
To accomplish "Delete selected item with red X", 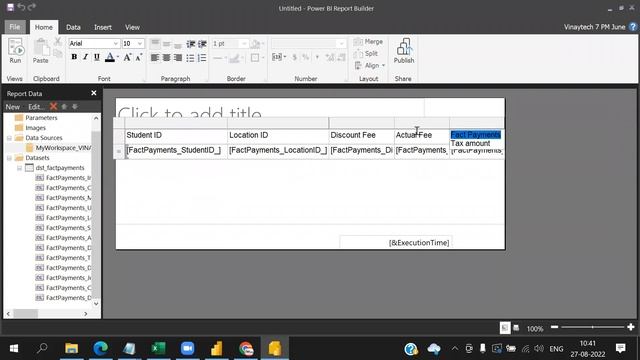I will point(53,107).
